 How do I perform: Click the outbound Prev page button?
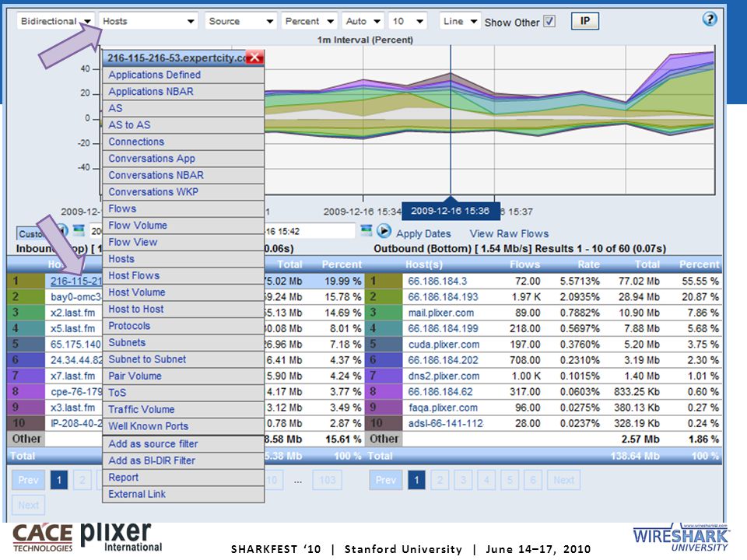pyautogui.click(x=385, y=480)
